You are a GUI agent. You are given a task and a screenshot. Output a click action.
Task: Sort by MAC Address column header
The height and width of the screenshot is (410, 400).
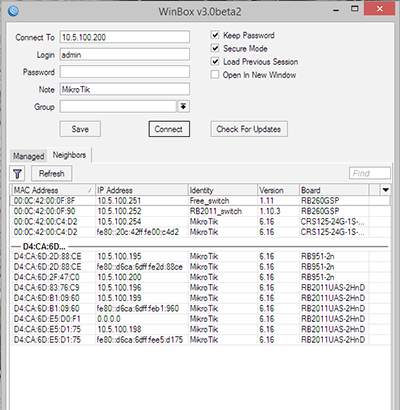pyautogui.click(x=53, y=190)
